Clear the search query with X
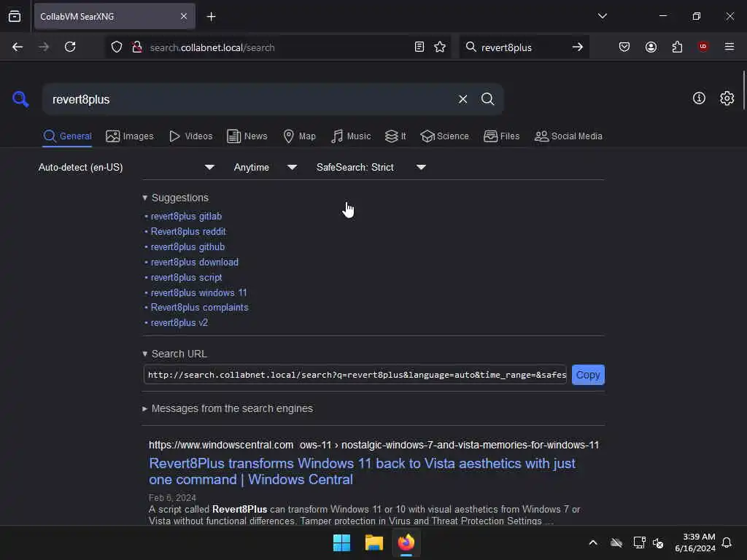This screenshot has height=560, width=747. coord(462,99)
